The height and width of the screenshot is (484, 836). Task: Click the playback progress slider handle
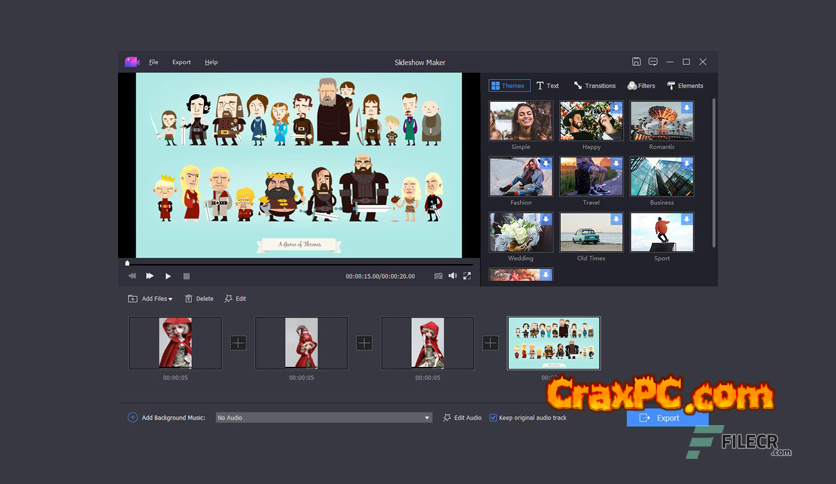click(128, 264)
